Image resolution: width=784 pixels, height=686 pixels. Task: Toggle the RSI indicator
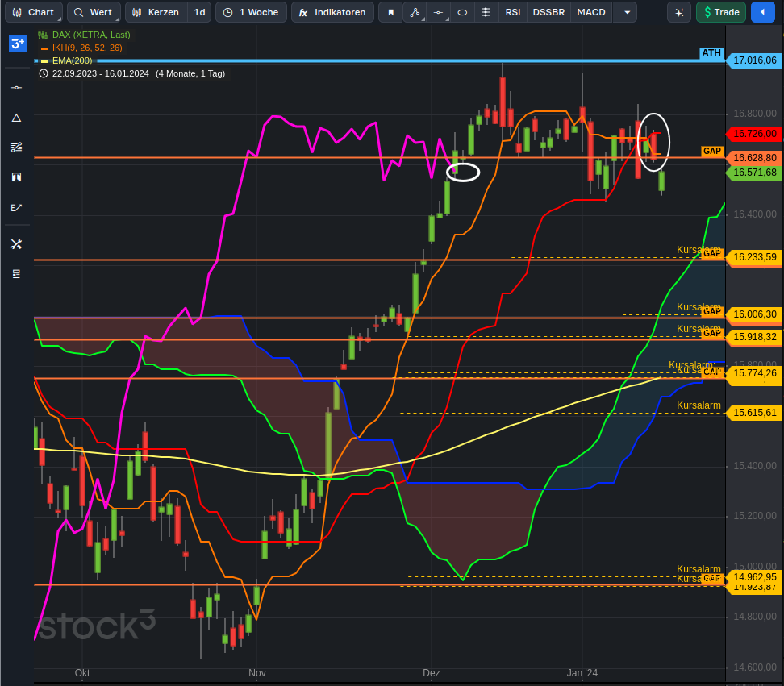(512, 12)
